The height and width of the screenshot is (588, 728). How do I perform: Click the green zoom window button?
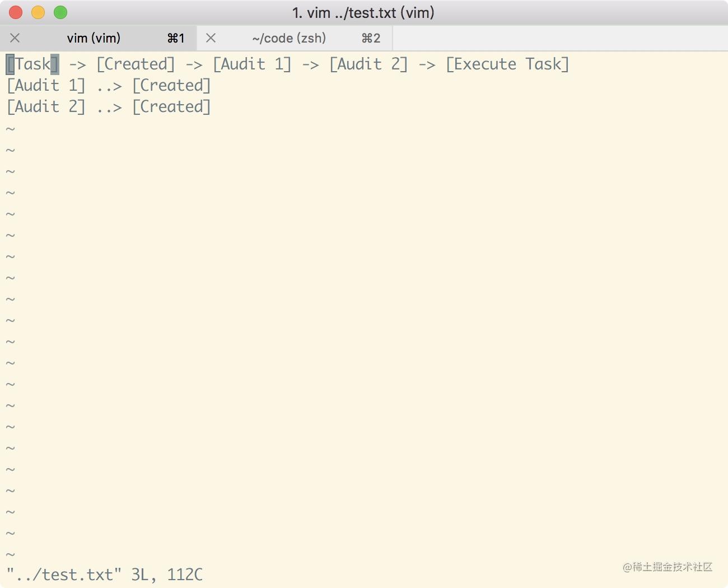click(60, 12)
